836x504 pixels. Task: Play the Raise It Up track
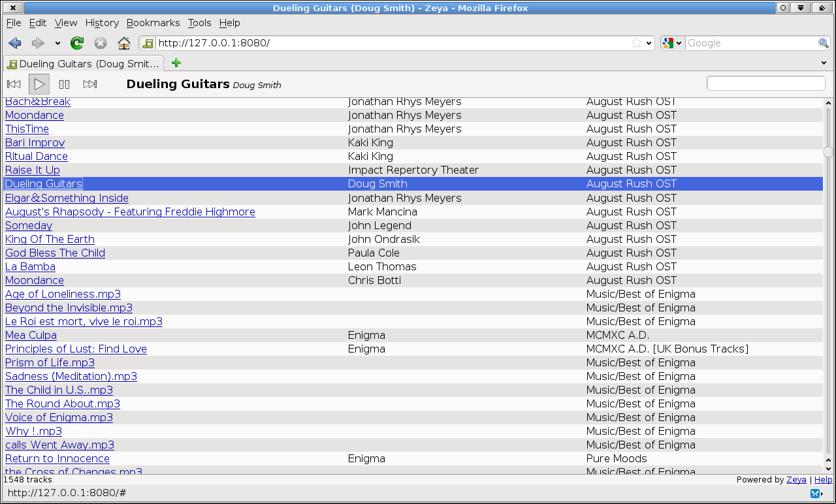33,170
